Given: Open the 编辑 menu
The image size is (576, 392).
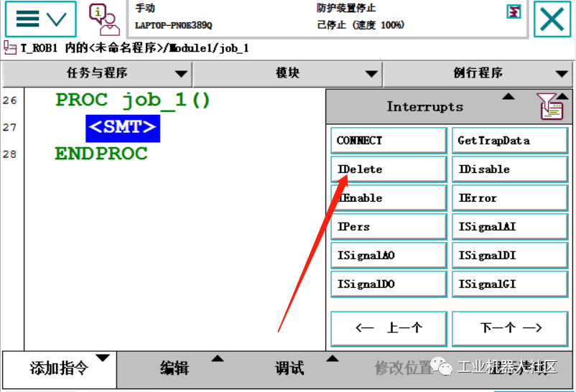Looking at the screenshot, I should 175,368.
